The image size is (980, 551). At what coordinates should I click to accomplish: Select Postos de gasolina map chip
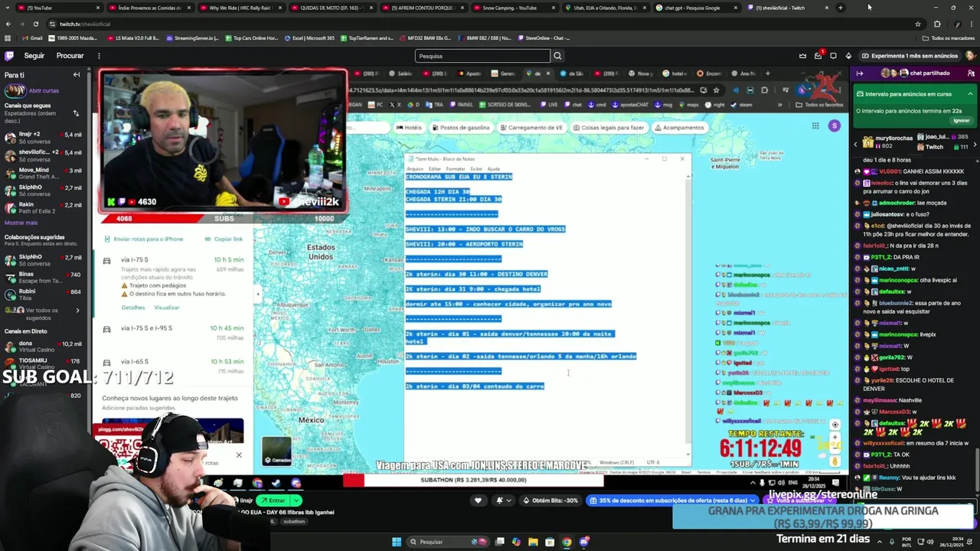pos(460,128)
